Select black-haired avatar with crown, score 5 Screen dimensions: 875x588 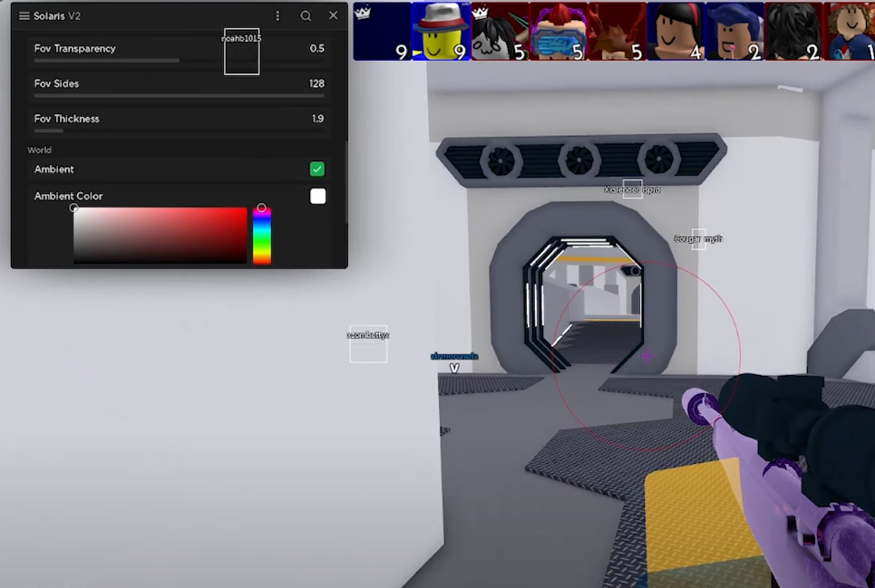(500, 31)
